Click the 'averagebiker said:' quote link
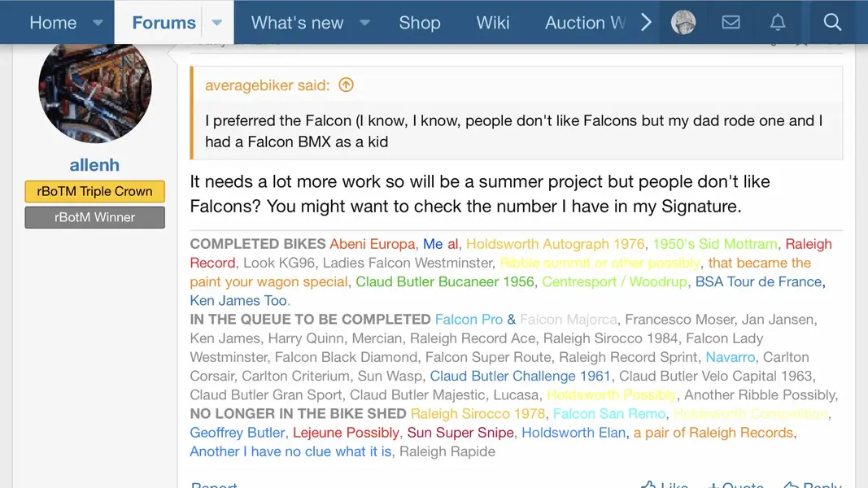This screenshot has width=868, height=488. click(x=267, y=85)
